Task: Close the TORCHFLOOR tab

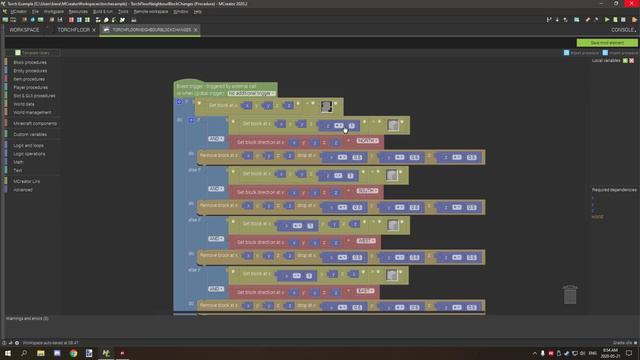Action: click(94, 30)
